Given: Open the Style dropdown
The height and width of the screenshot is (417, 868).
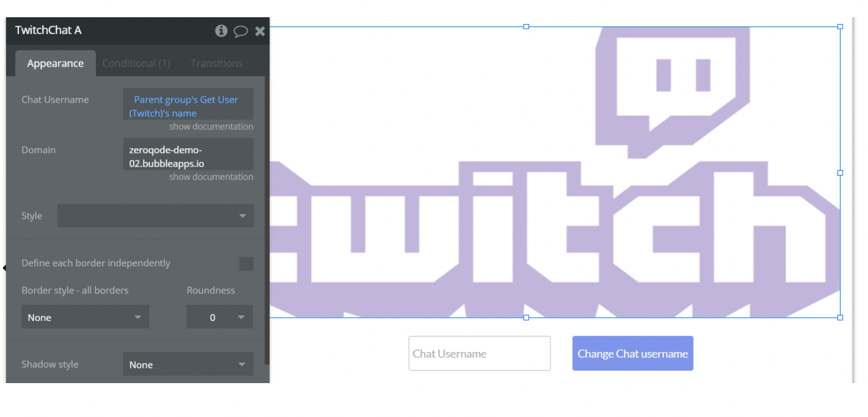Looking at the screenshot, I should pos(156,216).
